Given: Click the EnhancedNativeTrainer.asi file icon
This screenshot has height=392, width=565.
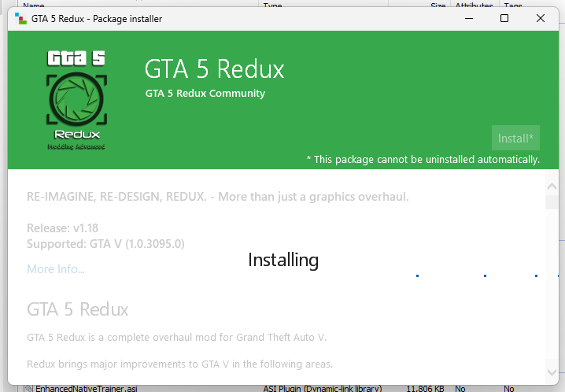Looking at the screenshot, I should pos(28,388).
